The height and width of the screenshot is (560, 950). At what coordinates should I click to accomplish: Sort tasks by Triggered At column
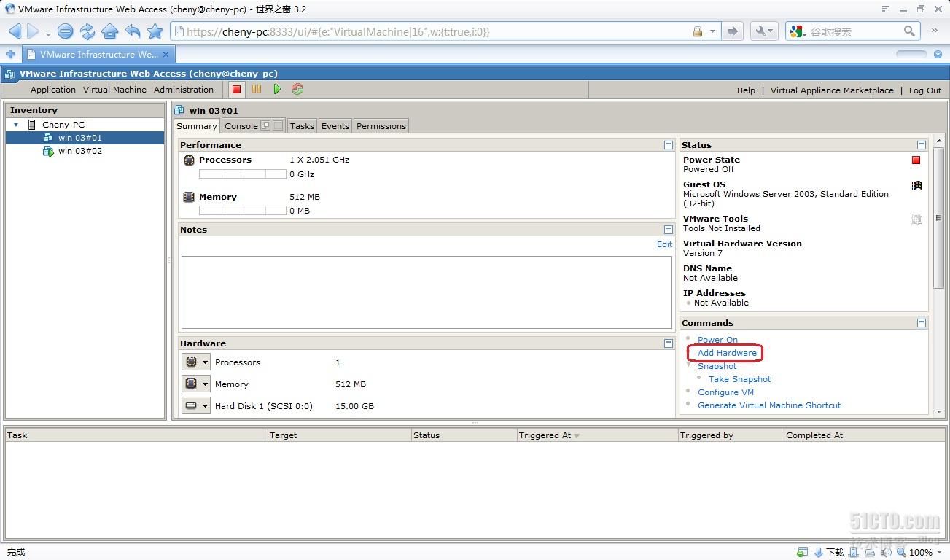[x=597, y=435]
